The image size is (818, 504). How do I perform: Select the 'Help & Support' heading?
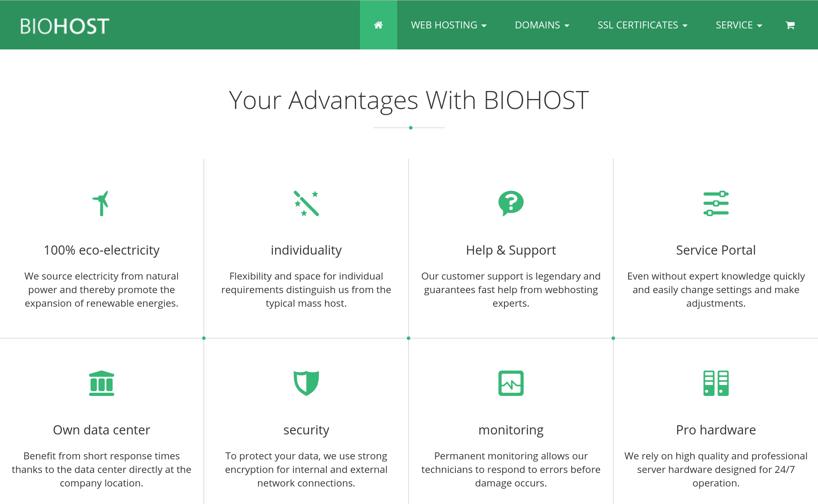511,250
